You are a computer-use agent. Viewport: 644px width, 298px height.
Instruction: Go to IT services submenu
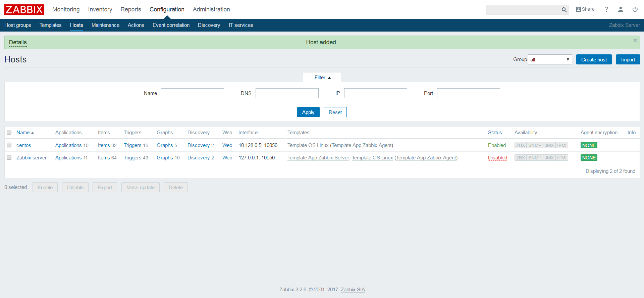241,25
